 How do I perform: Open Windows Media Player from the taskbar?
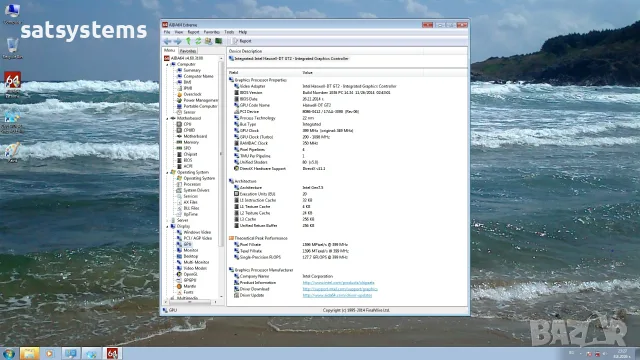49,353
